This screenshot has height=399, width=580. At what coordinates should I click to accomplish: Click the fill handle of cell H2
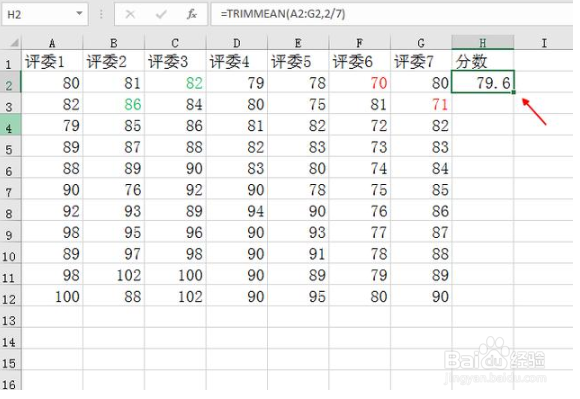coord(514,92)
